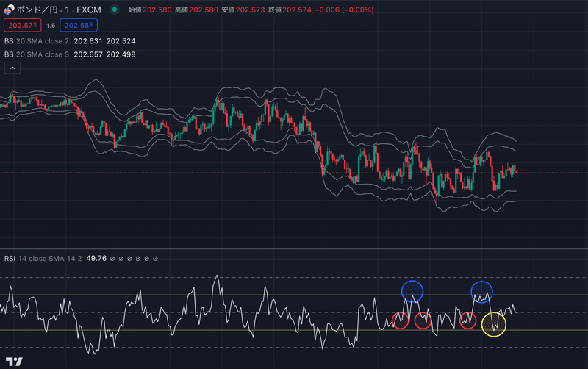Select the RSI 14 close SMA 14 2 legend
The image size is (588, 369).
pos(43,259)
